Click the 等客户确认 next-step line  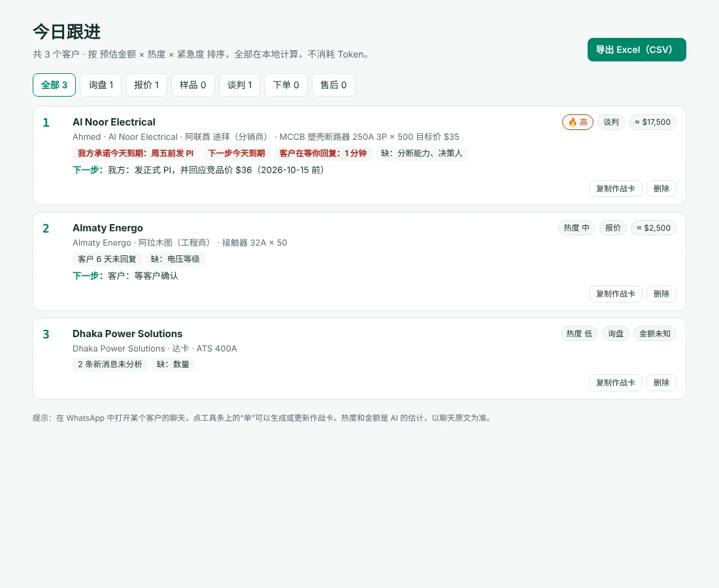[x=125, y=276]
